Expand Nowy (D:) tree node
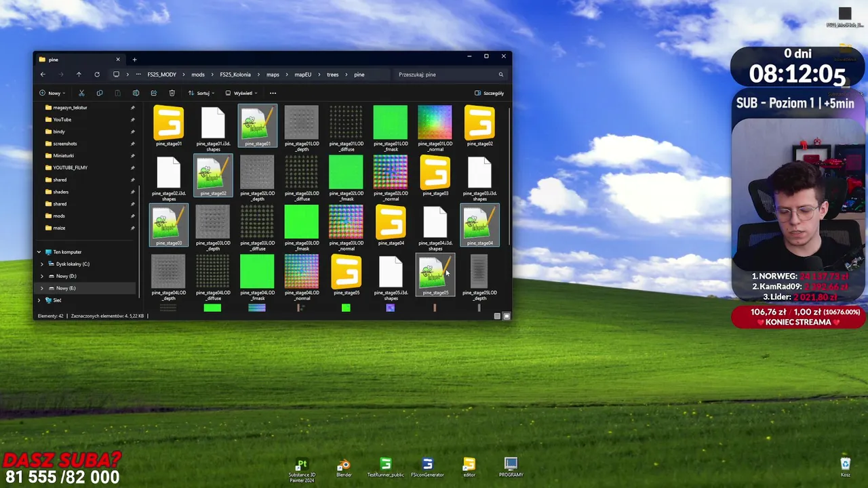This screenshot has width=868, height=488. point(42,276)
